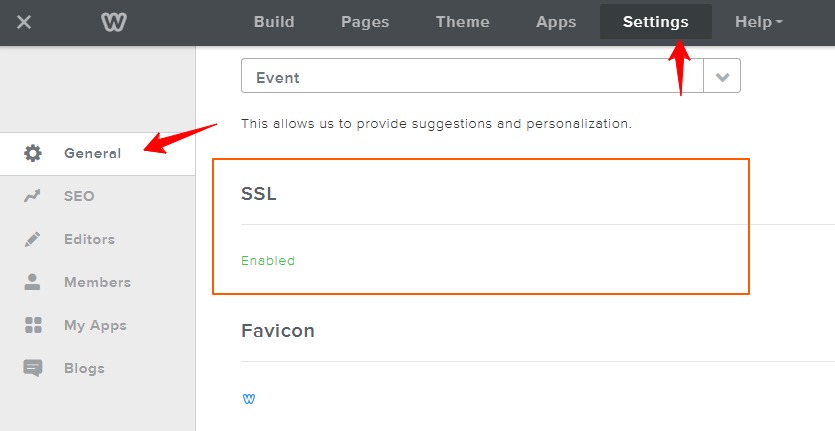Click the SEO trend arrow icon
The width and height of the screenshot is (835, 431).
[32, 196]
